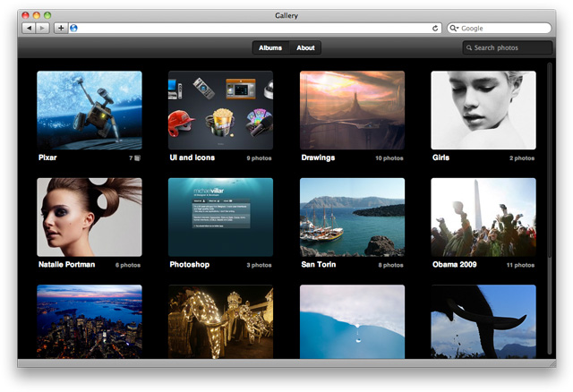Go back with the browser back arrow
This screenshot has height=392, width=573.
coord(29,28)
